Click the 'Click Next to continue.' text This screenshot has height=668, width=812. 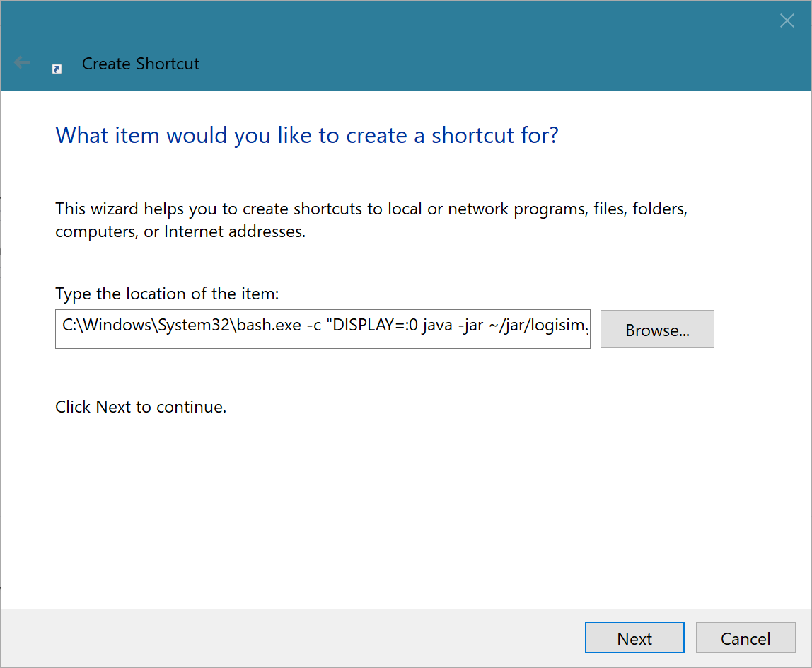tap(141, 407)
